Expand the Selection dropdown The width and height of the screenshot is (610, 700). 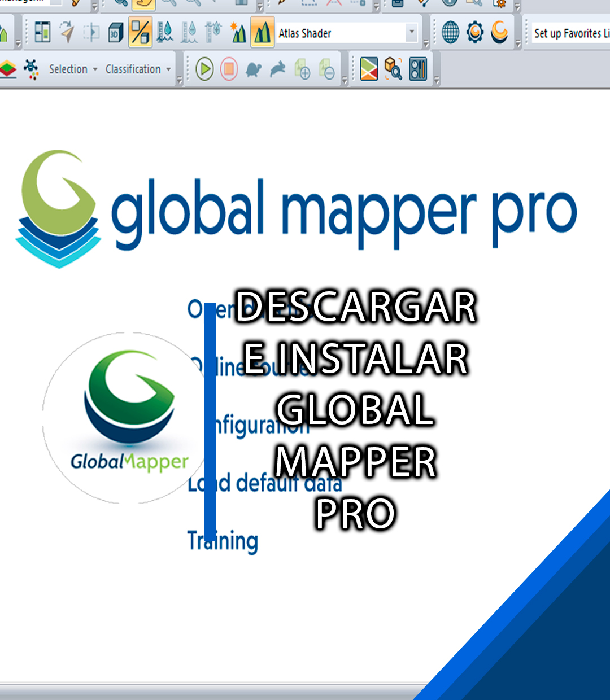[x=73, y=69]
